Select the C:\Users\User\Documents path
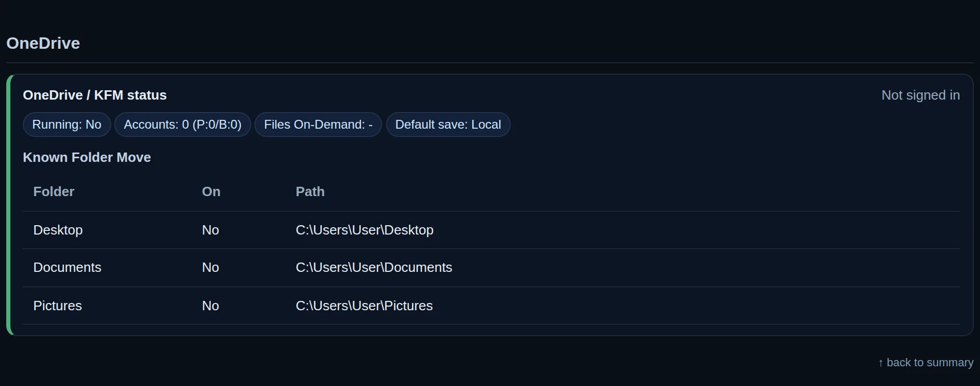 [x=374, y=267]
